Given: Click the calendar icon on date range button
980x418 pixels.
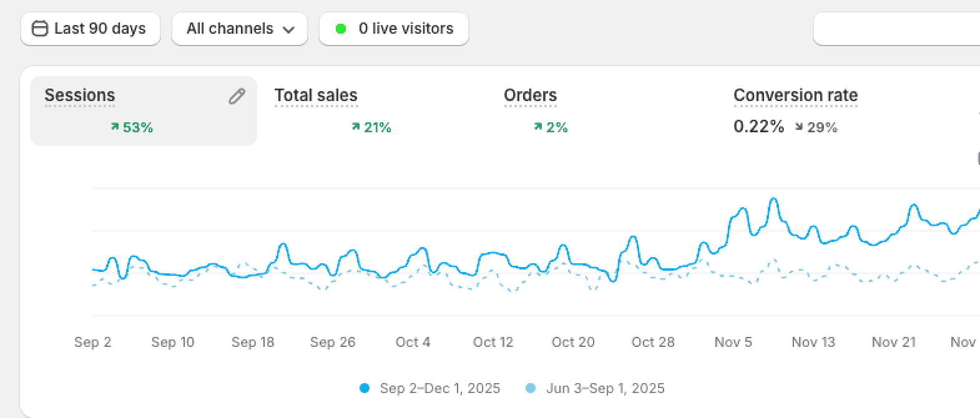Looking at the screenshot, I should [40, 29].
